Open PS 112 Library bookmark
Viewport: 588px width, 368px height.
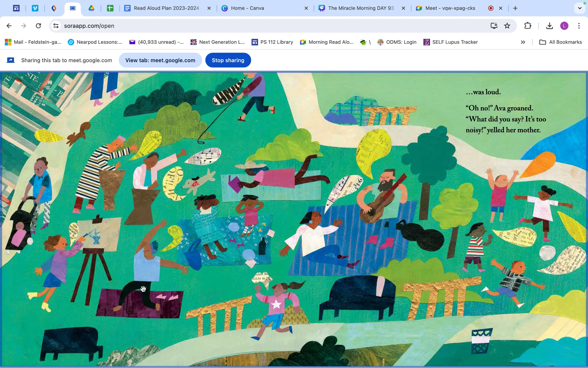pyautogui.click(x=272, y=42)
